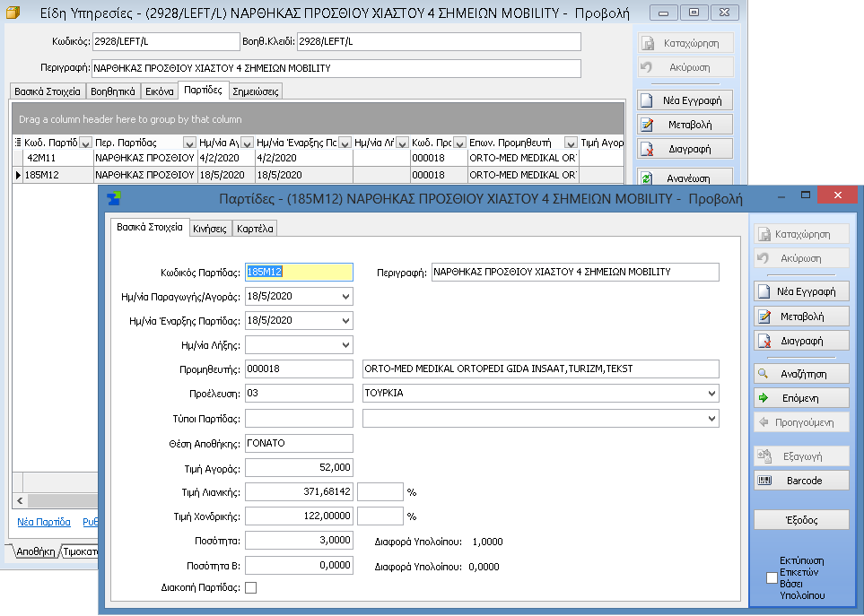Click Προέλευση code field 03
Image resolution: width=864 pixels, height=616 pixels.
(x=299, y=393)
